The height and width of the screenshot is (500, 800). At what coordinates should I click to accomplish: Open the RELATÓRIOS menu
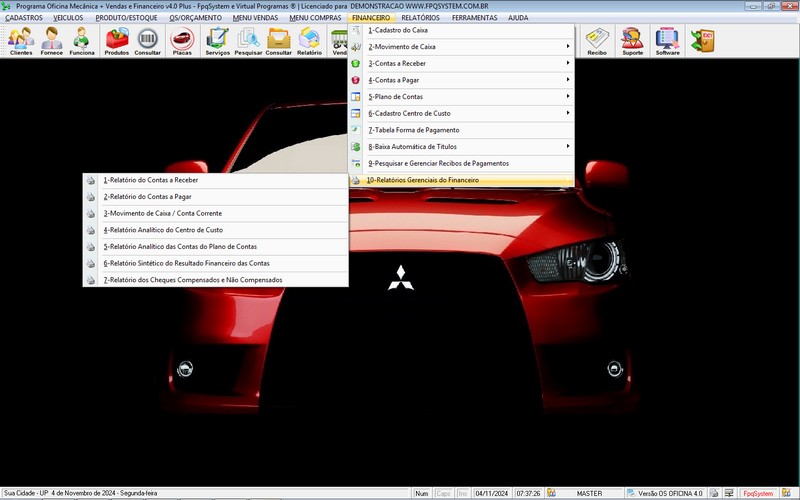pos(420,18)
